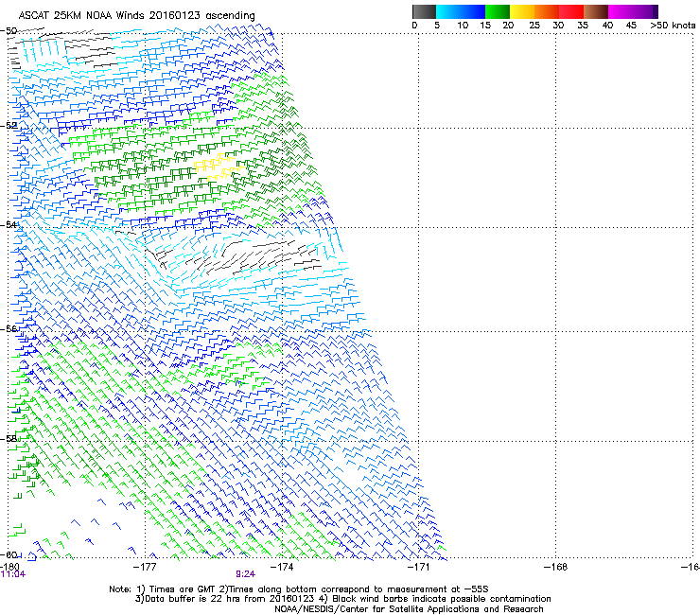Click the yellow wind barbs cluster
700x615 pixels.
tap(219, 167)
